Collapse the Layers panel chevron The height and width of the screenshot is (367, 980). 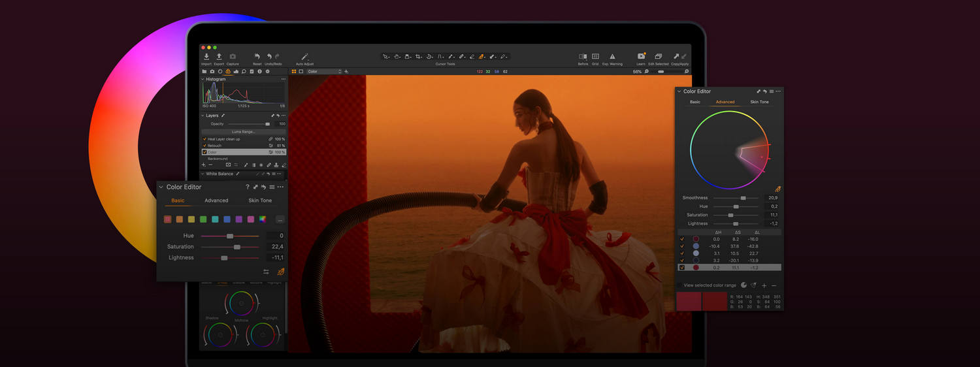coord(203,116)
